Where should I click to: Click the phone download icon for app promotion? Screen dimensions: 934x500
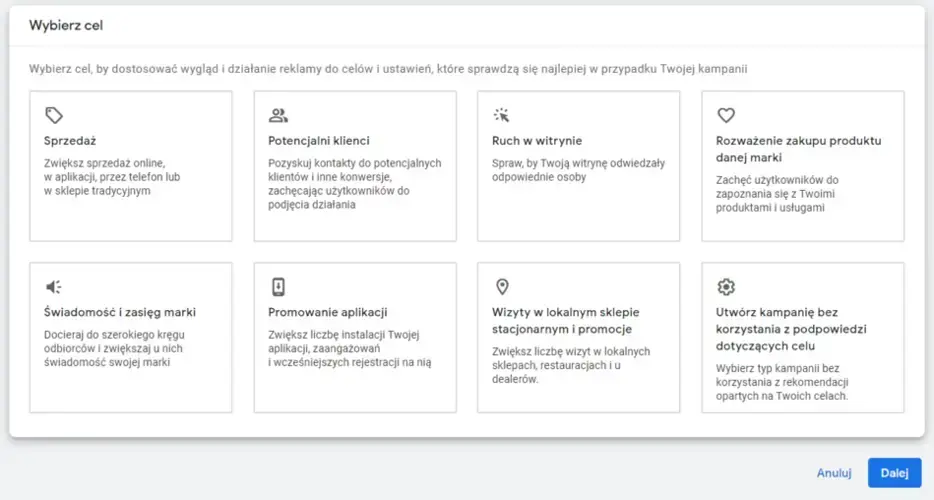pos(278,287)
